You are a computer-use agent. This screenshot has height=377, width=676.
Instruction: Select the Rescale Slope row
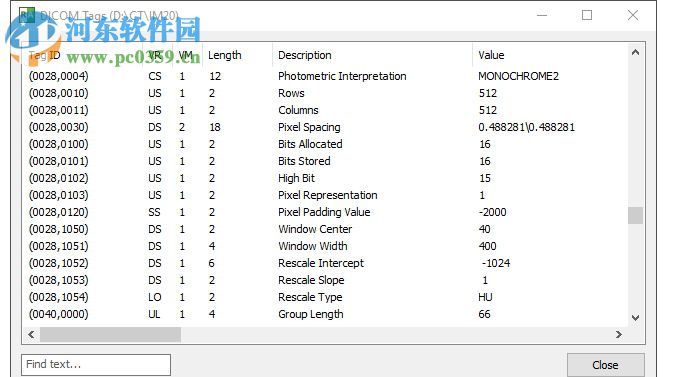pyautogui.click(x=325, y=280)
